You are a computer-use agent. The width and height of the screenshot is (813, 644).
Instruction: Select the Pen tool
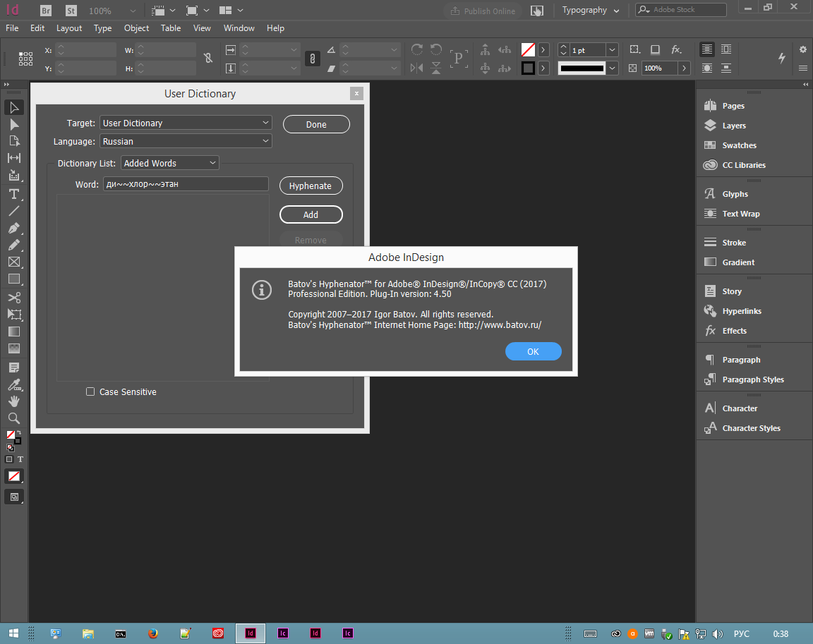pos(14,228)
